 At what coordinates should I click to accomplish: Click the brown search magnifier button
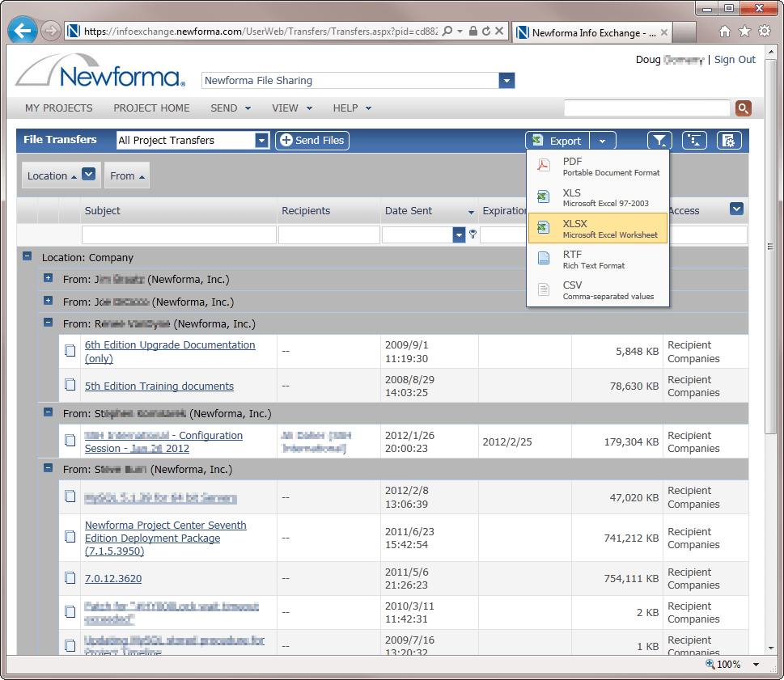tap(743, 108)
